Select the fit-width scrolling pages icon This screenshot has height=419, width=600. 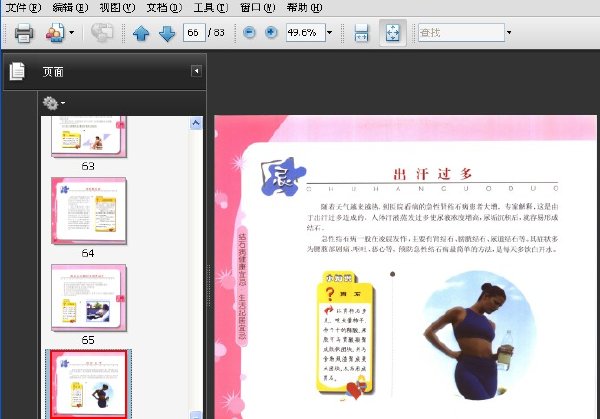(362, 33)
